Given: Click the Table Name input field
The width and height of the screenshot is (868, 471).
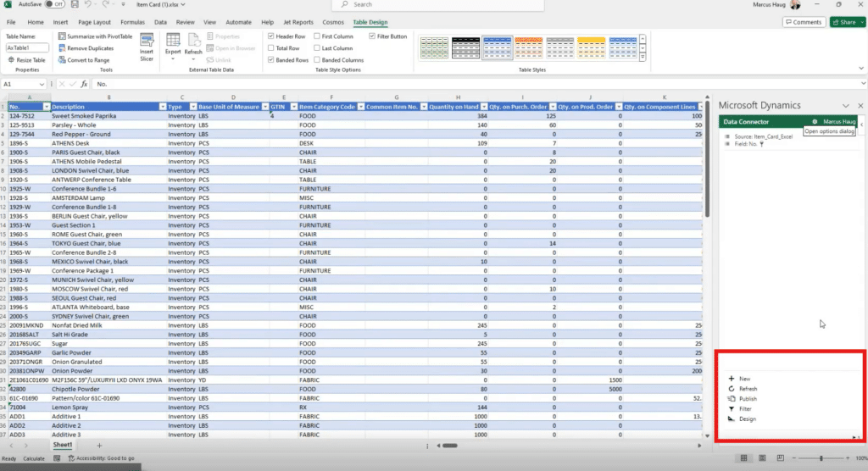Looking at the screenshot, I should point(27,48).
